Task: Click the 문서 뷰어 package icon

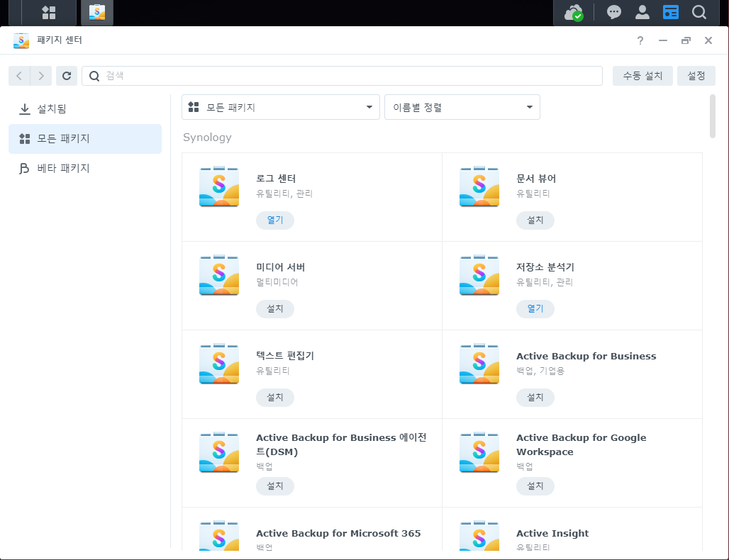Action: [479, 186]
